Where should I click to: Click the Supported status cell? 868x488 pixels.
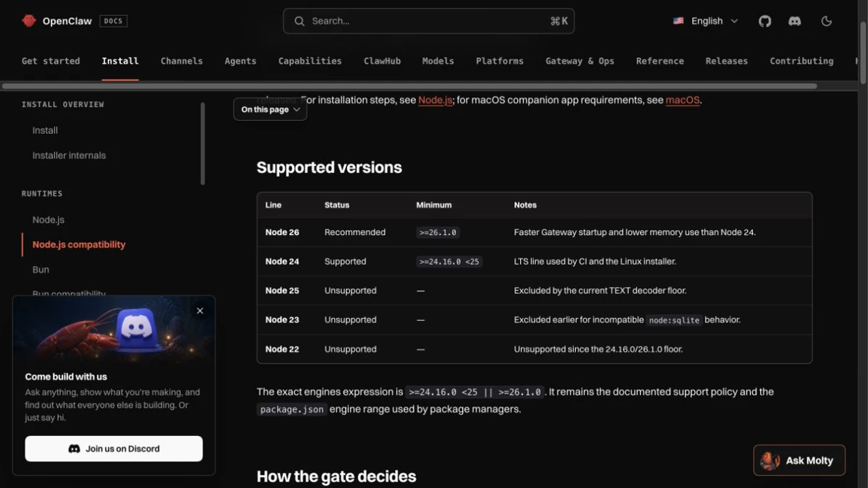[345, 262]
